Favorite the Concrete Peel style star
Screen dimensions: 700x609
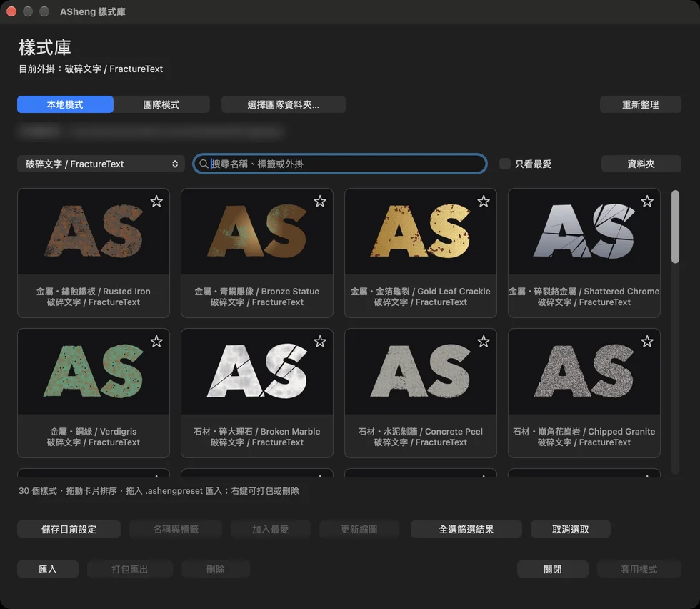click(x=484, y=342)
